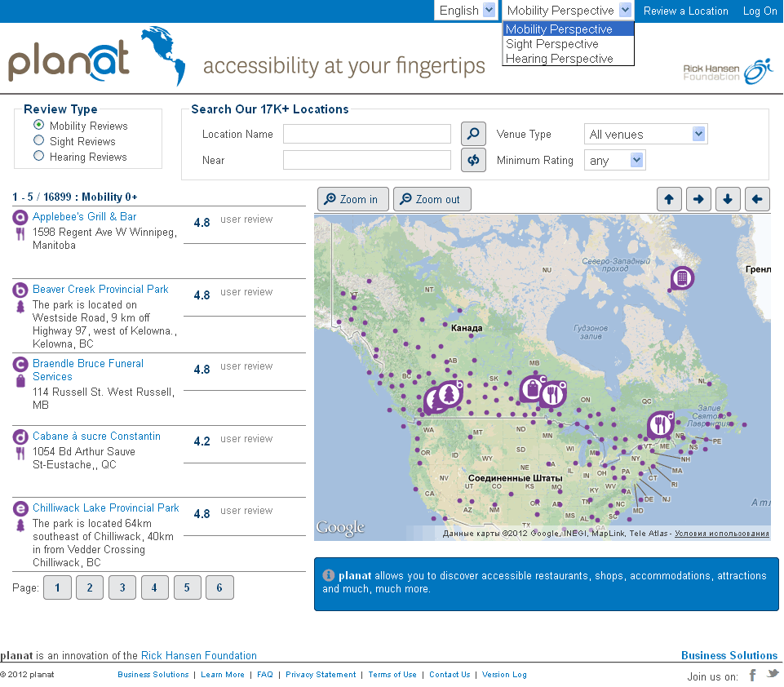Click the Near refresh arrows button
784x687 pixels.
click(473, 160)
